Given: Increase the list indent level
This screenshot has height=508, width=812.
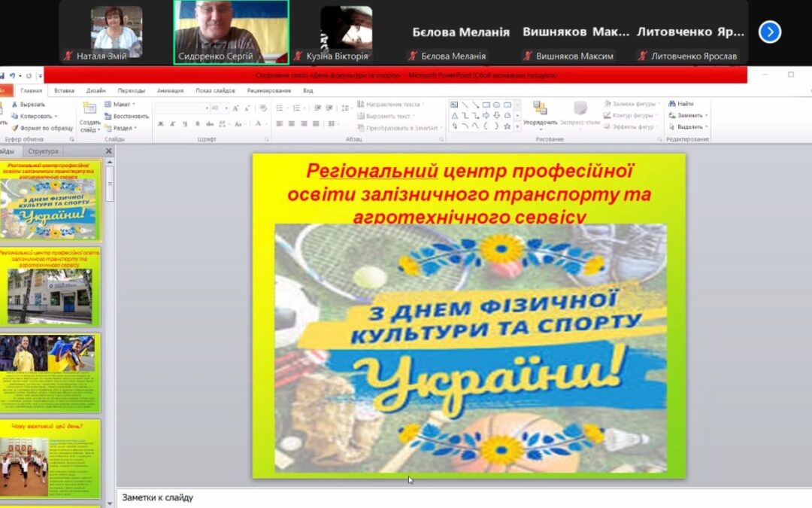Looking at the screenshot, I should 329,108.
